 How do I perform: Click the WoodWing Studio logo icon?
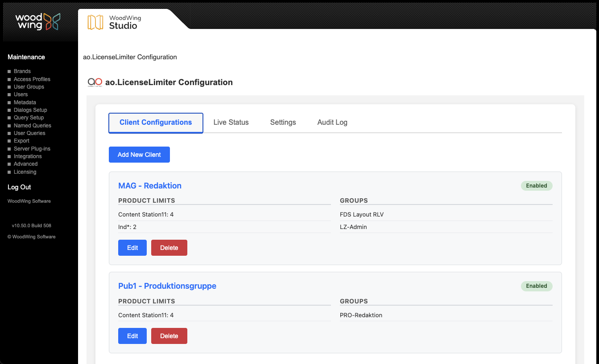(x=95, y=22)
